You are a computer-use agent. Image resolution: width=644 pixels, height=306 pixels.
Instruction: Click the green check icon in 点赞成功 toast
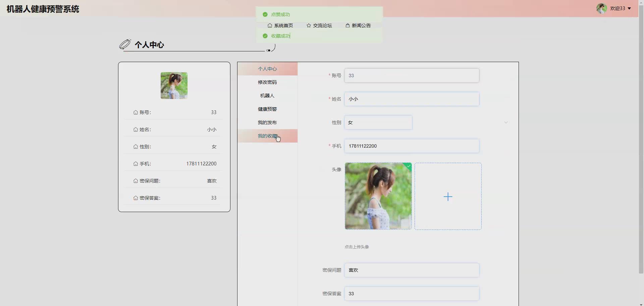pos(265,14)
